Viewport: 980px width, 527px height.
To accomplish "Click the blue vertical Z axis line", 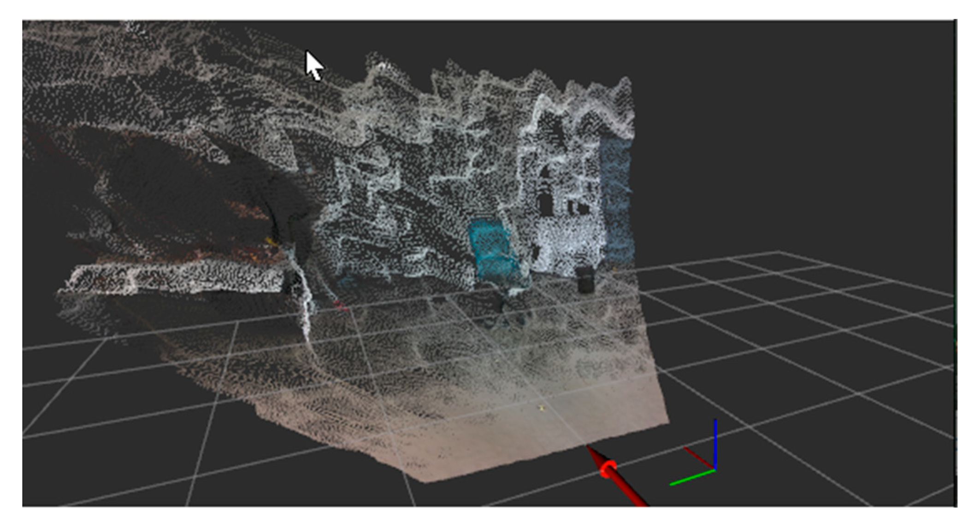I will click(x=715, y=442).
